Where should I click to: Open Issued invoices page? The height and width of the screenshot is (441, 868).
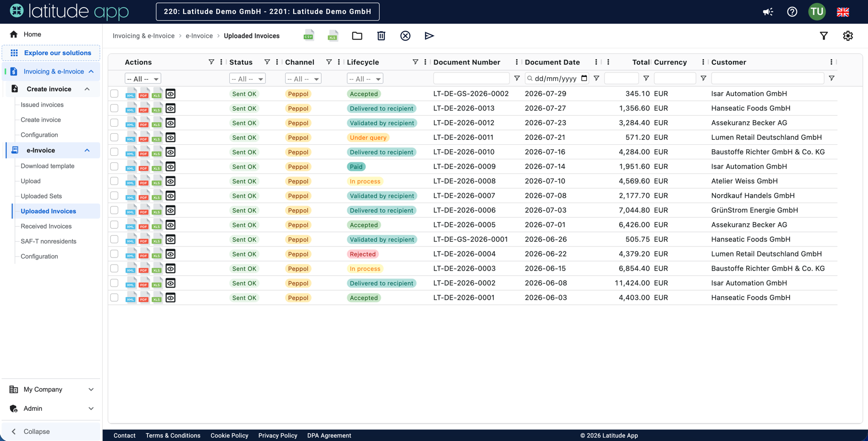42,105
